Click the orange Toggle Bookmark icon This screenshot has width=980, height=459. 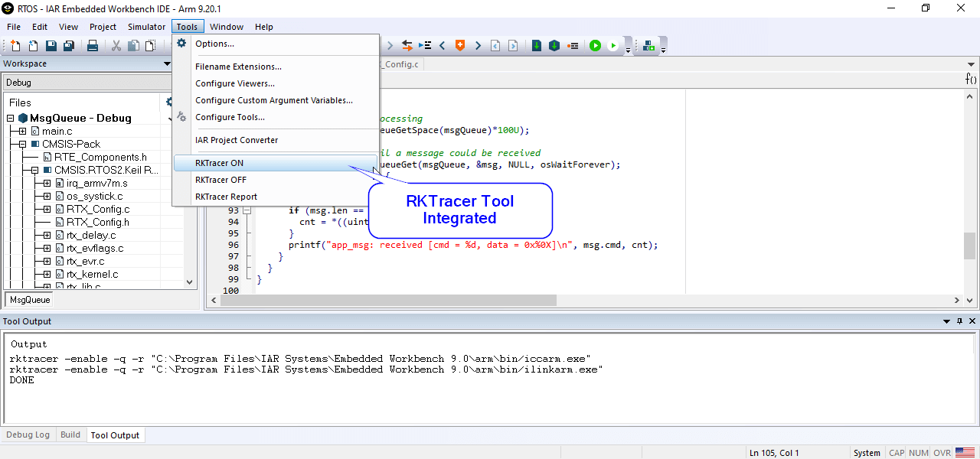(x=460, y=46)
